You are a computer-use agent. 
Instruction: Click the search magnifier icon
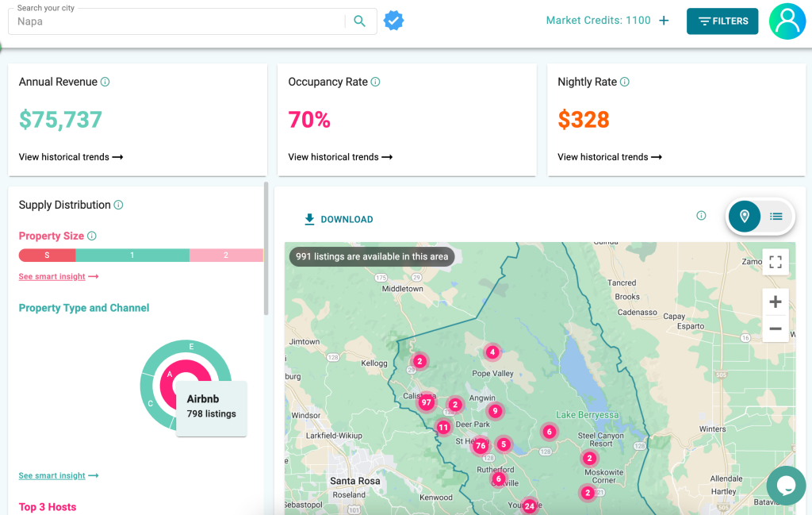click(x=359, y=21)
